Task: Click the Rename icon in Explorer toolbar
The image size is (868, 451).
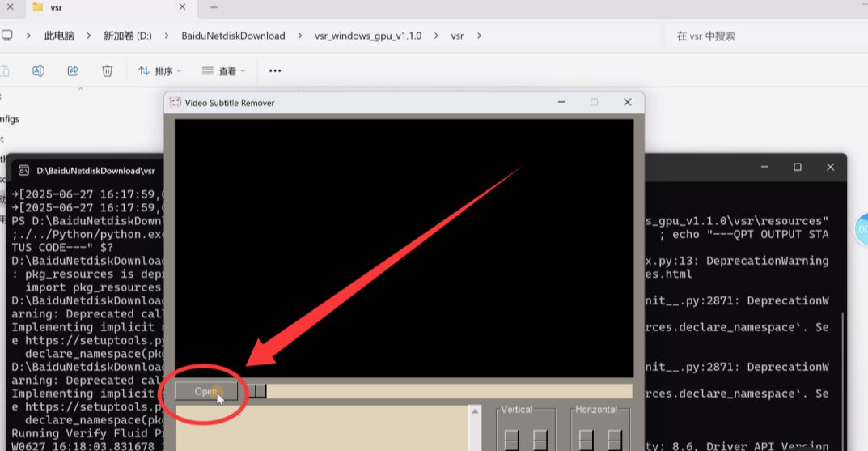Action: (38, 71)
